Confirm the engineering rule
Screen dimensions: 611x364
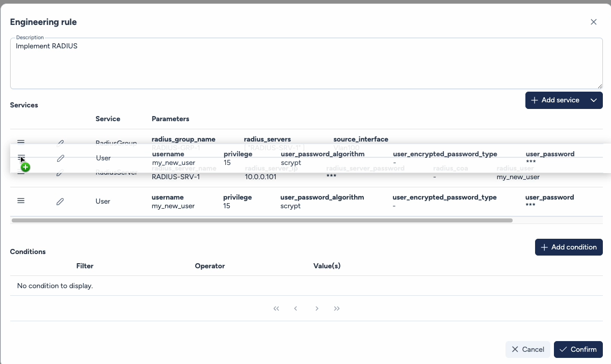pyautogui.click(x=578, y=349)
